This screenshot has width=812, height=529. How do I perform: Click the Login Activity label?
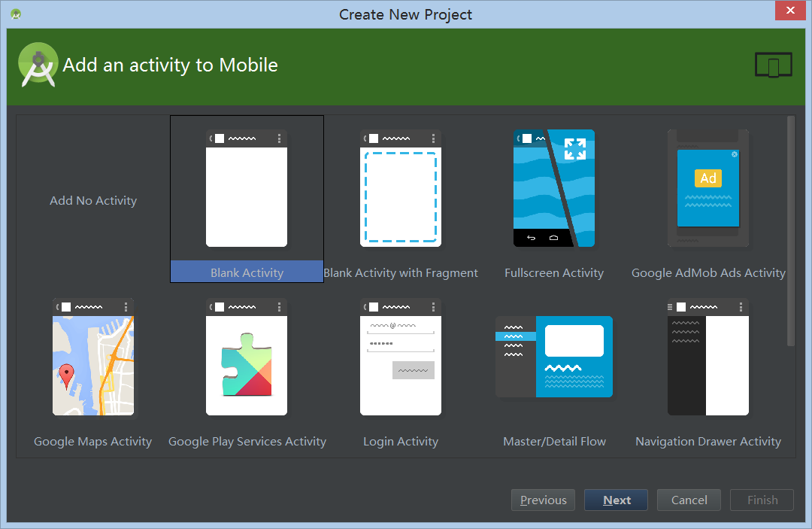click(401, 442)
